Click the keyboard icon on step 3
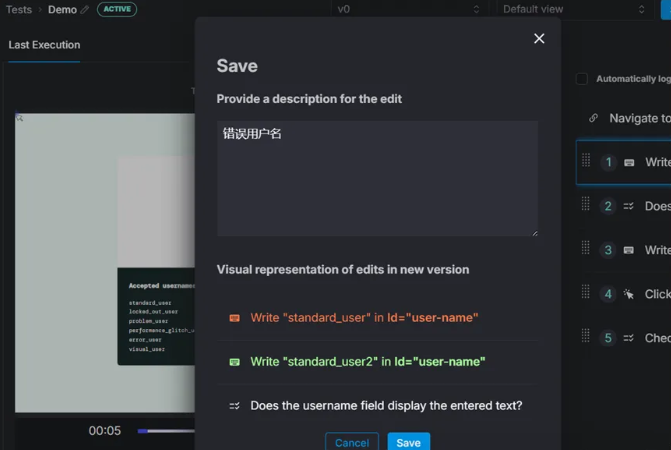The image size is (671, 450). [628, 250]
